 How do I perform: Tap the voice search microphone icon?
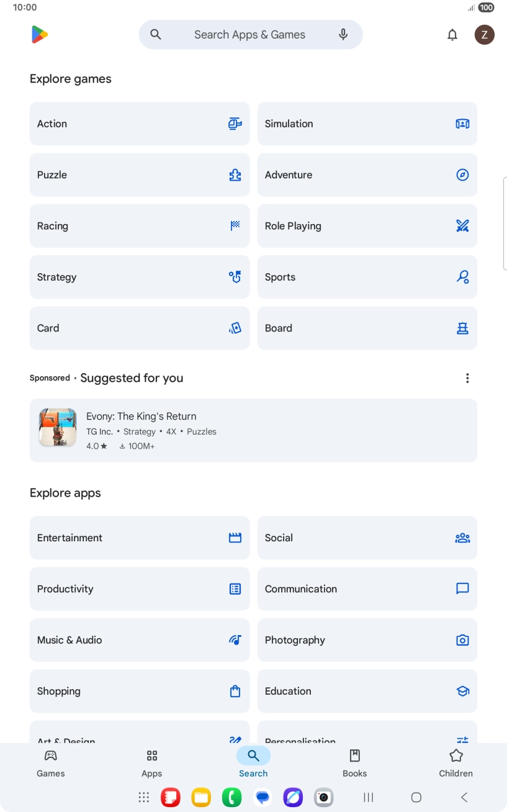pyautogui.click(x=343, y=35)
